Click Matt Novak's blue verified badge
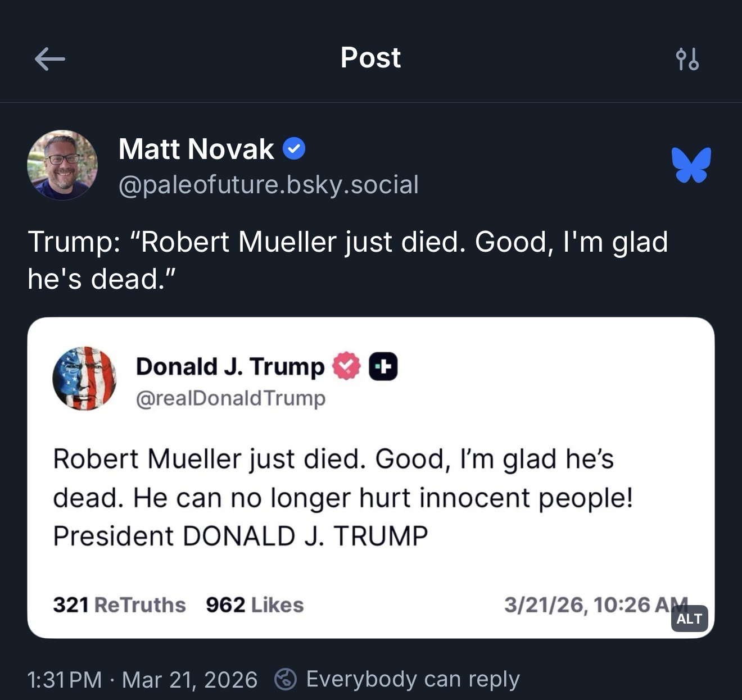Viewport: 742px width, 700px height. point(293,149)
